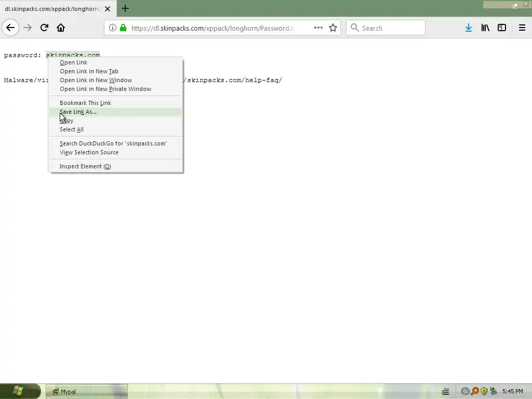
Task: Close the dl.skinpacks.com tab
Action: coord(108,9)
